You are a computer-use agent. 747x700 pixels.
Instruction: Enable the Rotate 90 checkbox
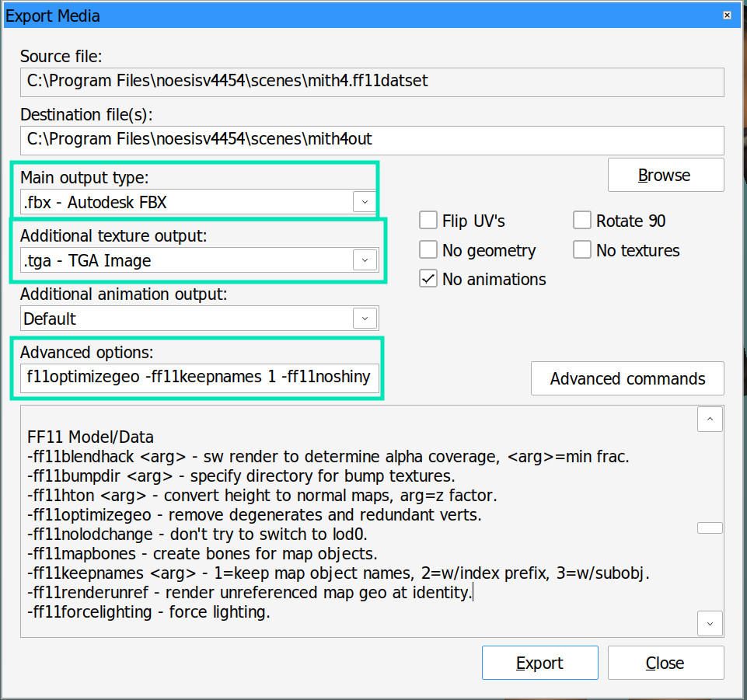[581, 221]
